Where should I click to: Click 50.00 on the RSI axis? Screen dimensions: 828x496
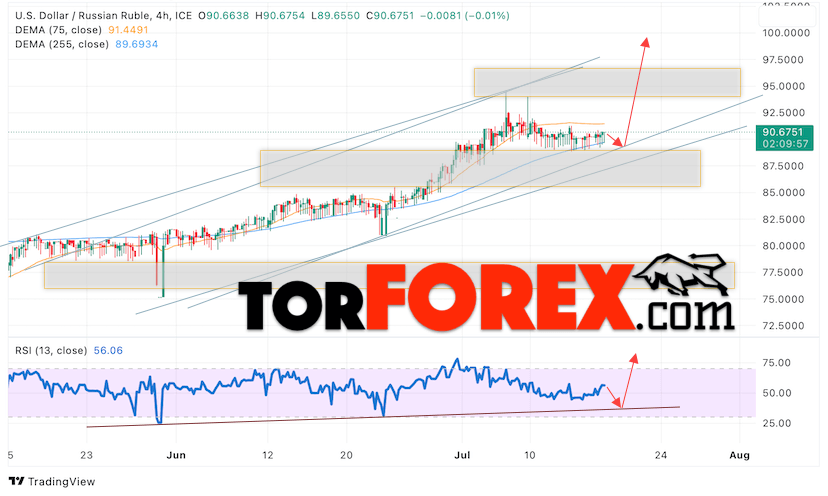[x=777, y=393]
